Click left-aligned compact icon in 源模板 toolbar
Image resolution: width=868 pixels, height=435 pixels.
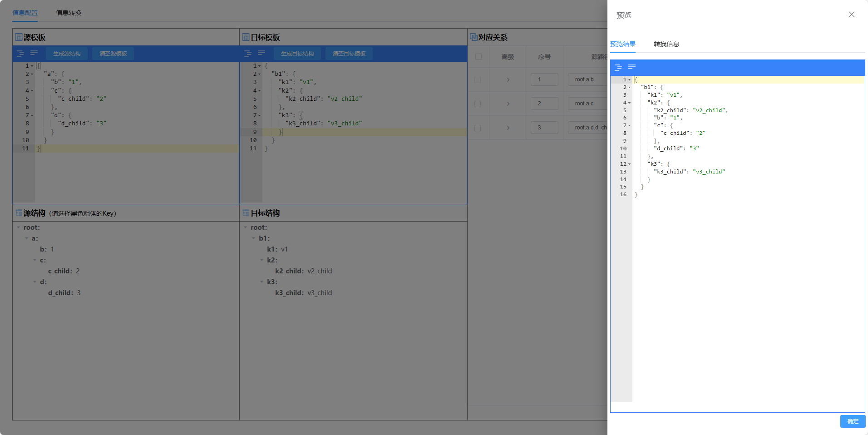34,54
